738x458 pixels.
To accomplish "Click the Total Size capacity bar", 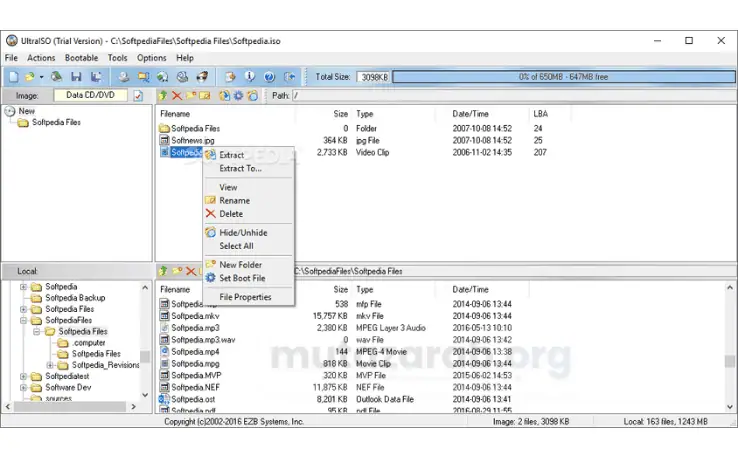I will point(563,77).
